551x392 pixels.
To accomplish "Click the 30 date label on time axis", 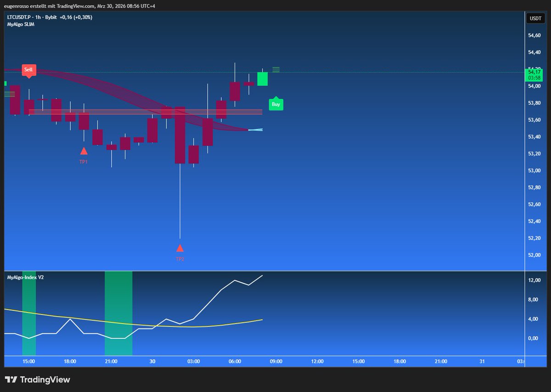I will [x=152, y=362].
